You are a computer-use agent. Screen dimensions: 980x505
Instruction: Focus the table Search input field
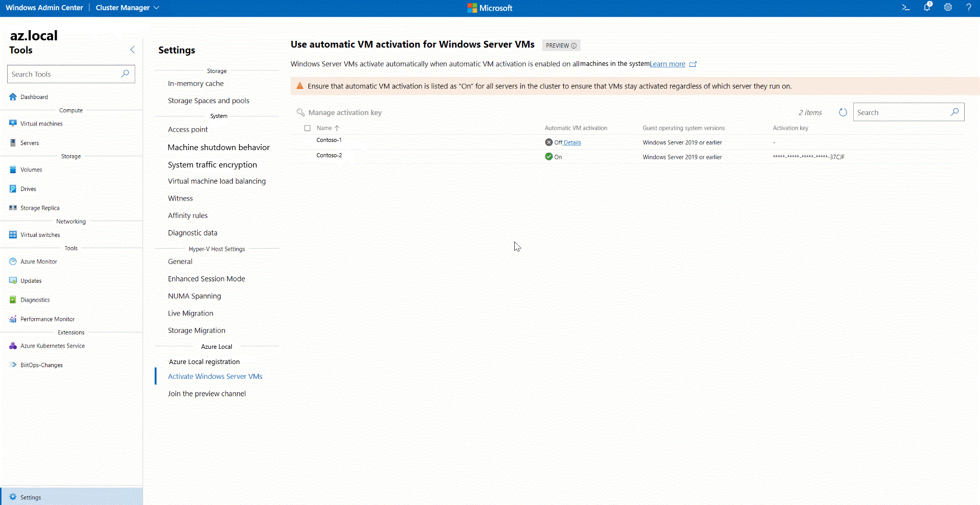coord(909,112)
